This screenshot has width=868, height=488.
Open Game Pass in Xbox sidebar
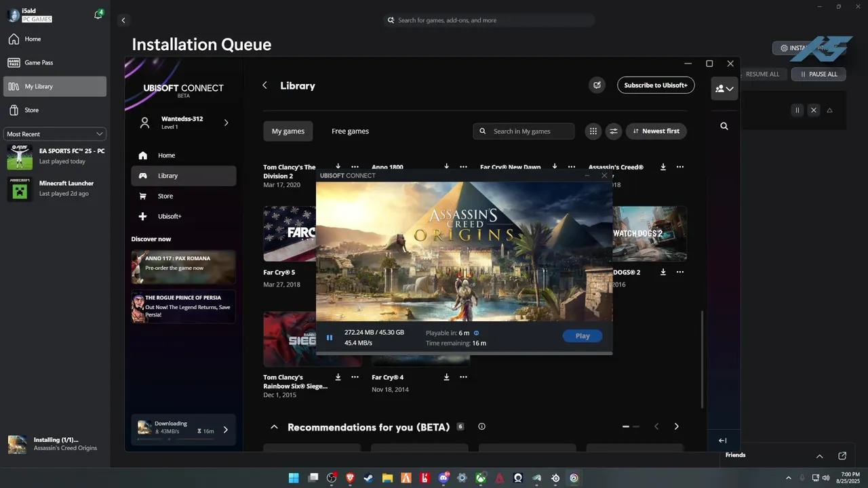coord(55,62)
